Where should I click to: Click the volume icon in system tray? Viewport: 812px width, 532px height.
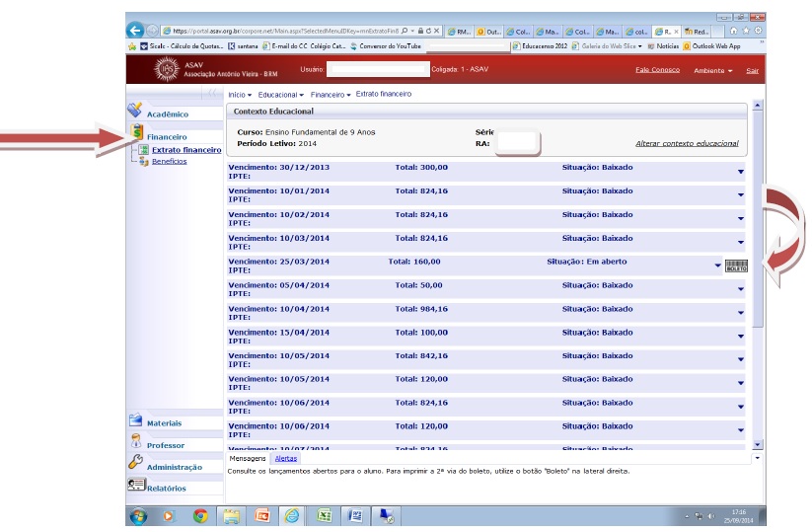pyautogui.click(x=711, y=516)
